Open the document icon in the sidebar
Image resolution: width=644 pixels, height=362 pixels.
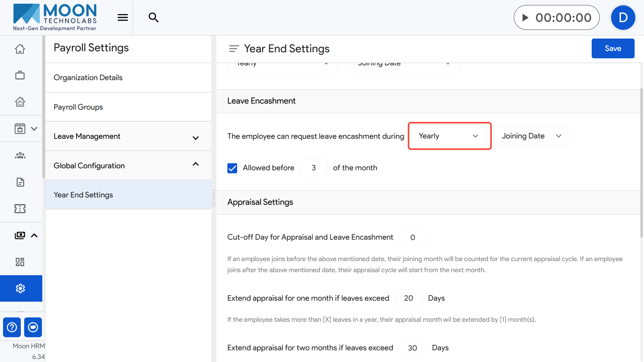tap(20, 182)
